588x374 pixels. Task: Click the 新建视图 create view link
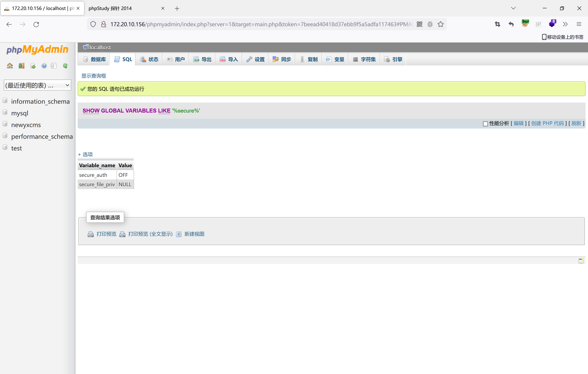point(194,234)
